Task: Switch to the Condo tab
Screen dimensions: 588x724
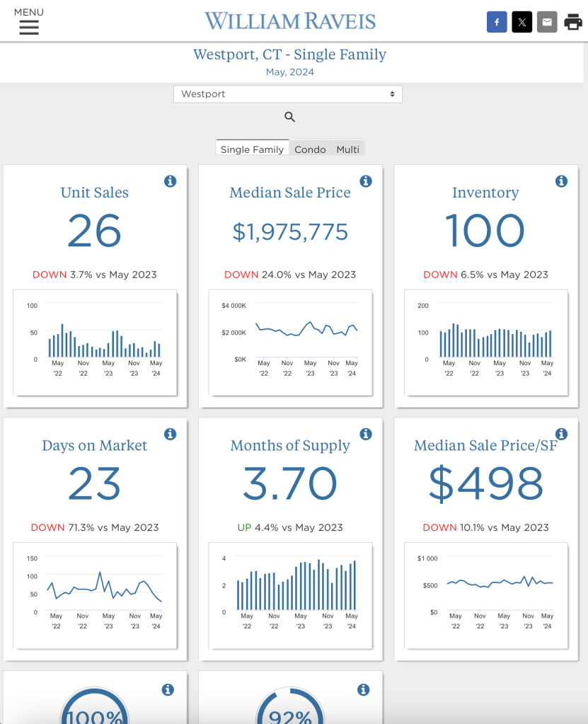Action: [x=310, y=149]
